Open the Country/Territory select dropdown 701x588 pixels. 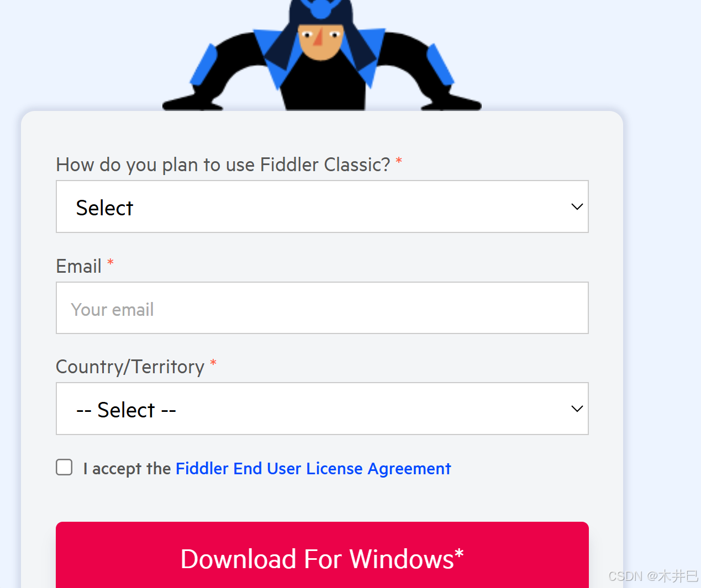point(322,409)
